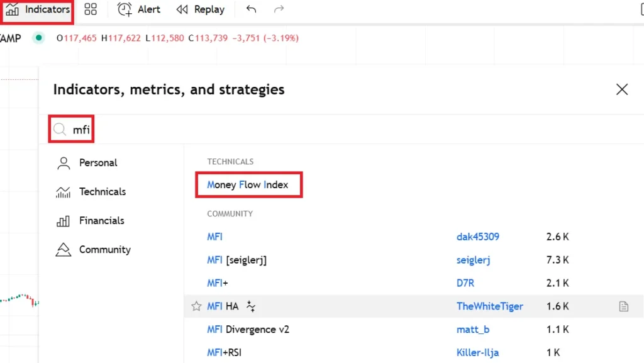Click the indicator templates grid icon
This screenshot has height=363, width=644.
(x=91, y=9)
